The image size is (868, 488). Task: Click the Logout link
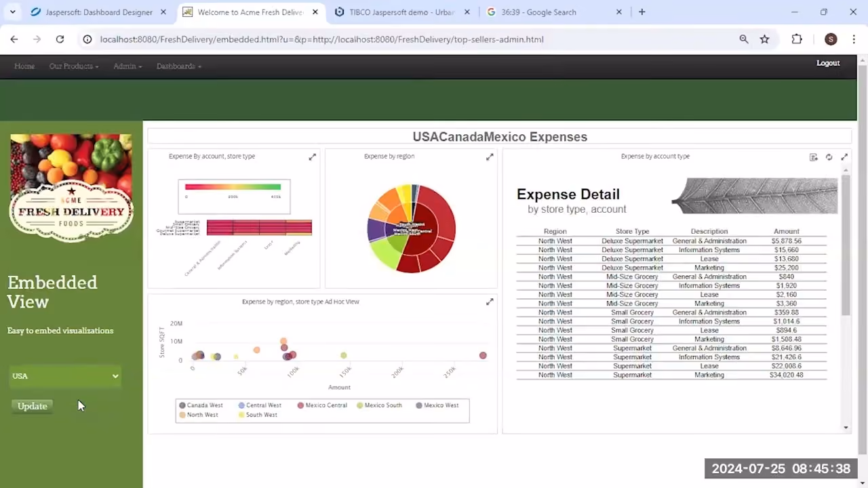click(x=828, y=63)
